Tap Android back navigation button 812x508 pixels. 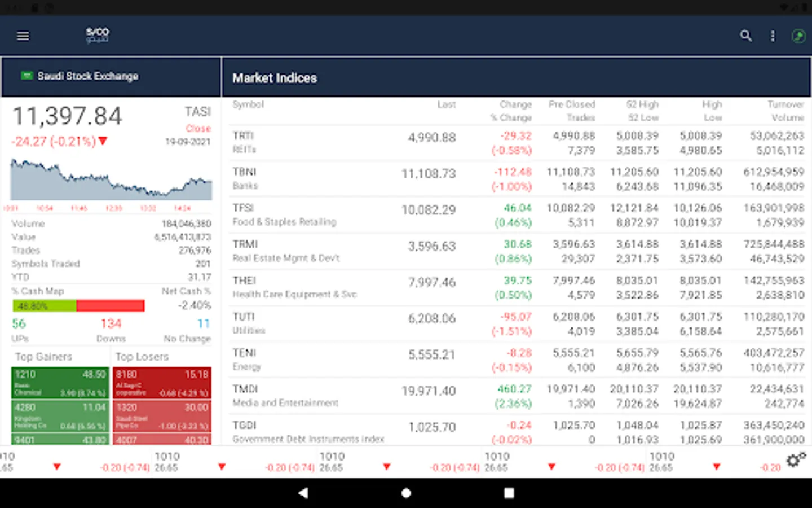303,493
